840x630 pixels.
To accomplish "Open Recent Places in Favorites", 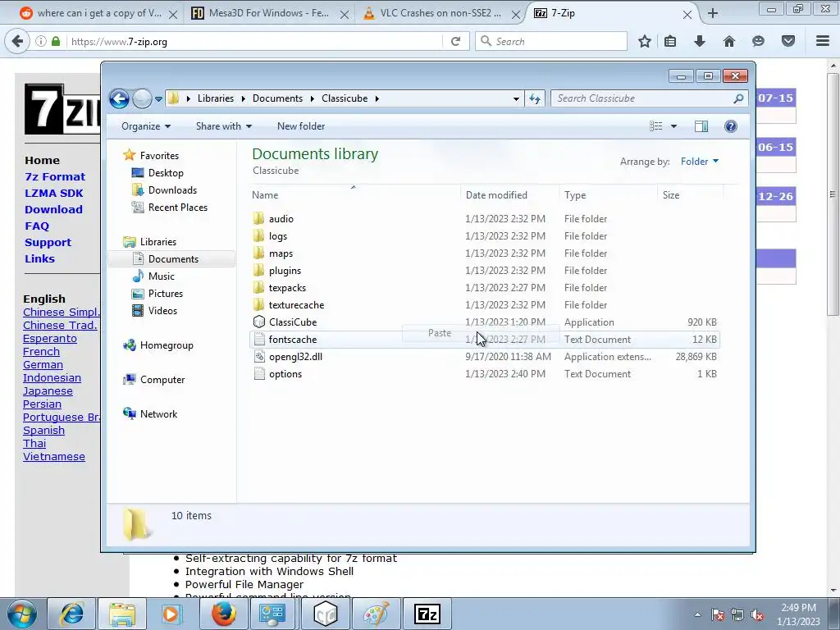I will pos(177,208).
